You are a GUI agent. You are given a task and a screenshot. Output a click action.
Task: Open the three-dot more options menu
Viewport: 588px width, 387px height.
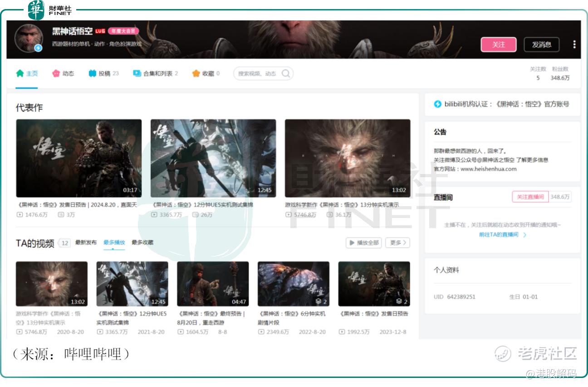point(574,44)
